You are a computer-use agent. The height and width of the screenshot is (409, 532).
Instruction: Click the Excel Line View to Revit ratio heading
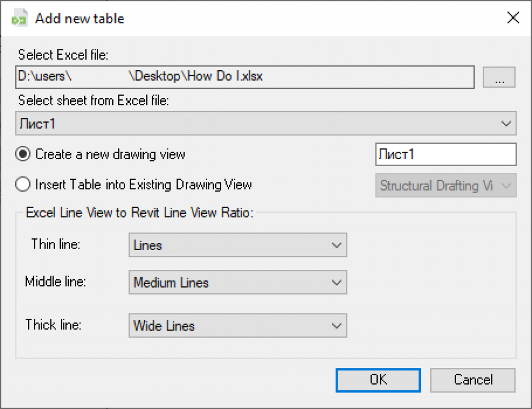[x=139, y=213]
